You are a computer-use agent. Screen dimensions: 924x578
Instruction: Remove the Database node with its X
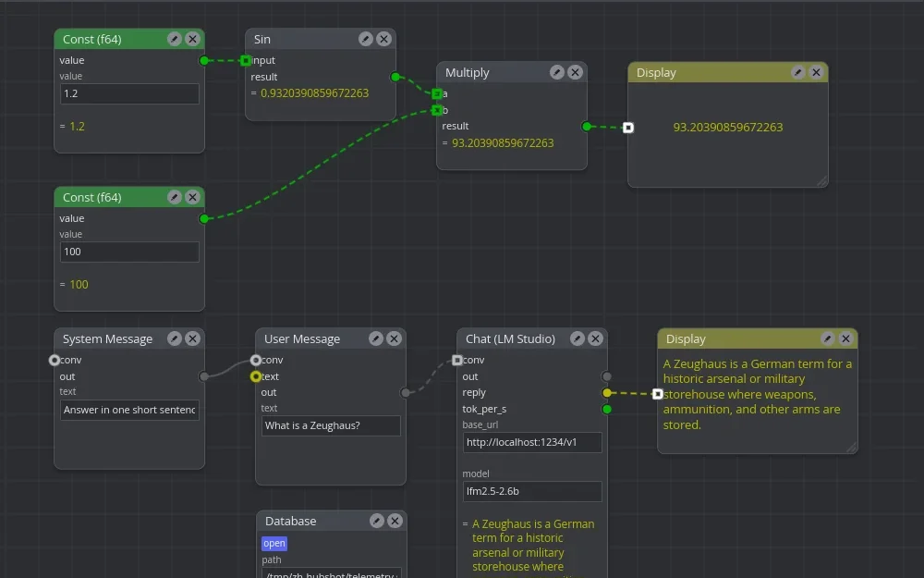coord(395,521)
